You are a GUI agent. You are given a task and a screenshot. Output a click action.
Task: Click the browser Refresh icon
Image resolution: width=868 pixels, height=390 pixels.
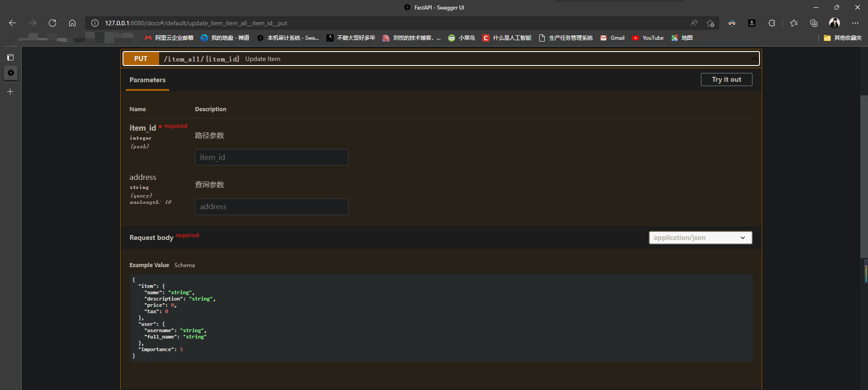pyautogui.click(x=52, y=23)
